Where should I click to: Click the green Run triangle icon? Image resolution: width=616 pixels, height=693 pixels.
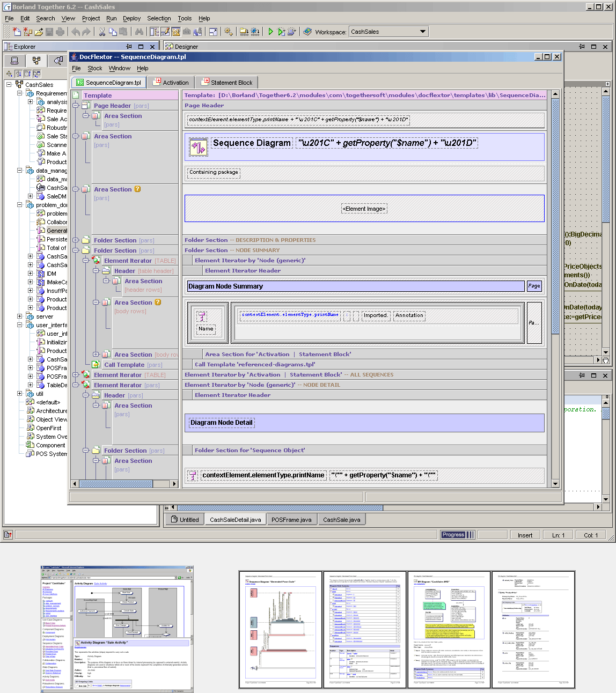click(x=270, y=32)
